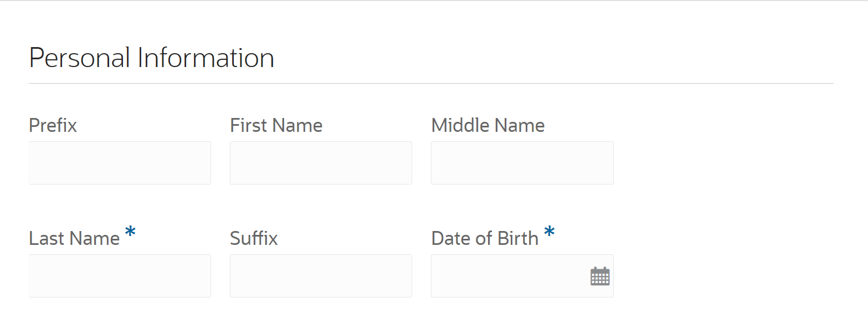The width and height of the screenshot is (868, 323).
Task: Select the Suffix label
Action: coord(253,238)
